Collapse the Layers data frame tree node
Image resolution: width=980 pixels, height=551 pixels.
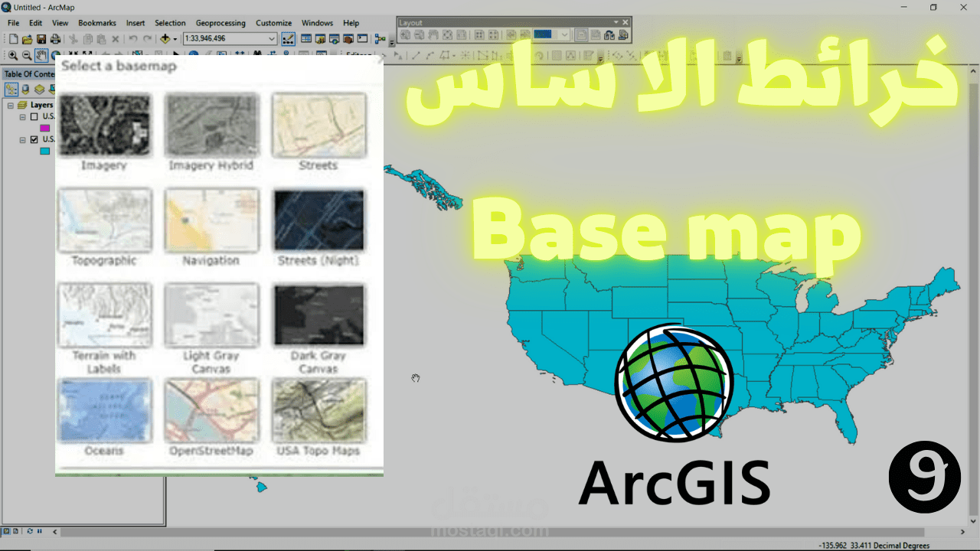pyautogui.click(x=10, y=106)
